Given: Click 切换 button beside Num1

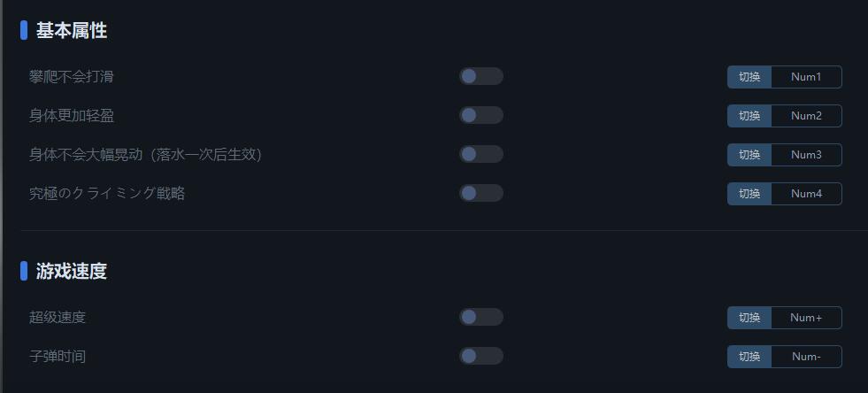Looking at the screenshot, I should [749, 77].
